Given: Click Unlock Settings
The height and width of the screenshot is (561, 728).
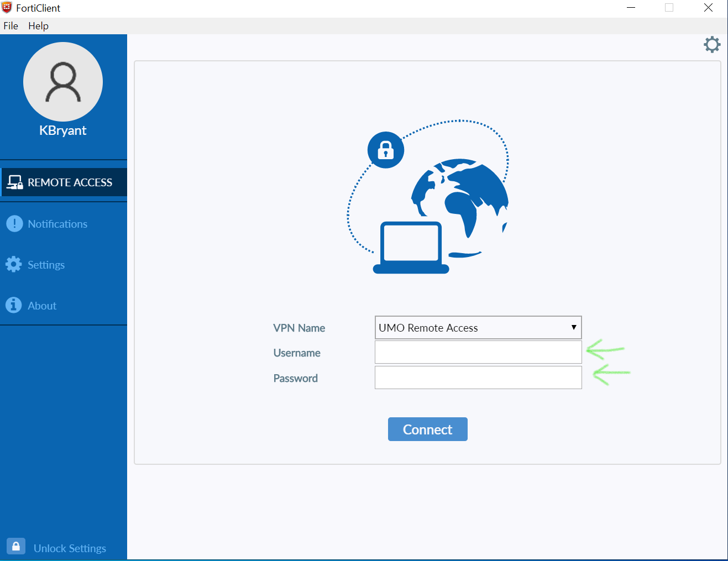Looking at the screenshot, I should click(70, 548).
